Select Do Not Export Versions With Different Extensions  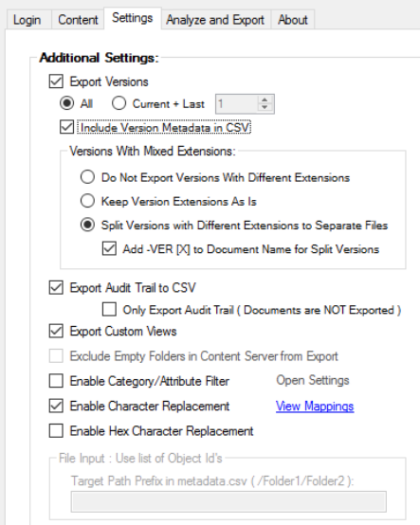tap(87, 177)
